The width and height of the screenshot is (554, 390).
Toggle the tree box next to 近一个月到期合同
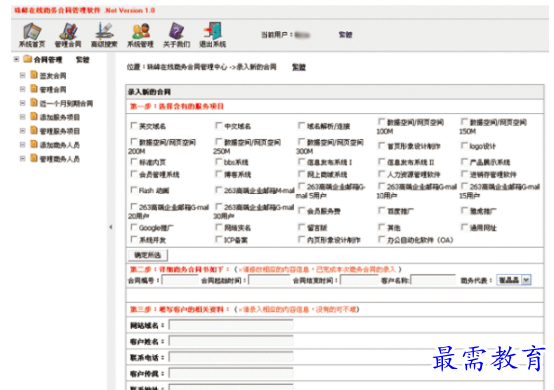click(23, 103)
